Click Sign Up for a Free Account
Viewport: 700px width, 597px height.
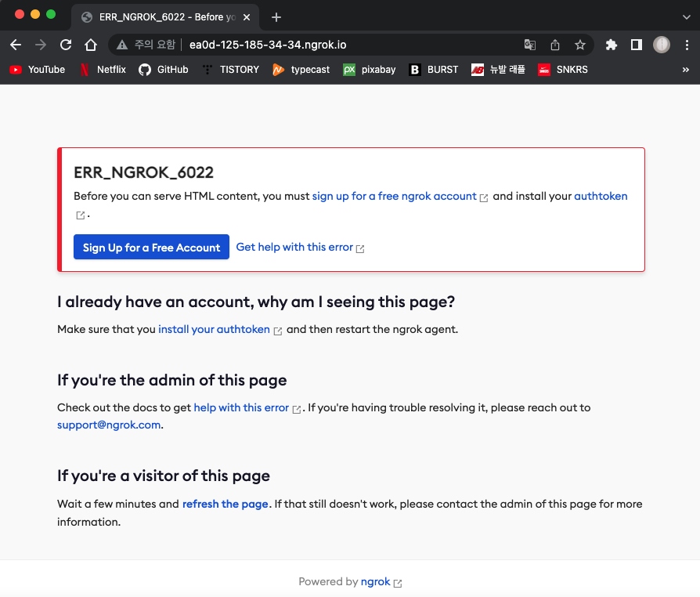[151, 247]
